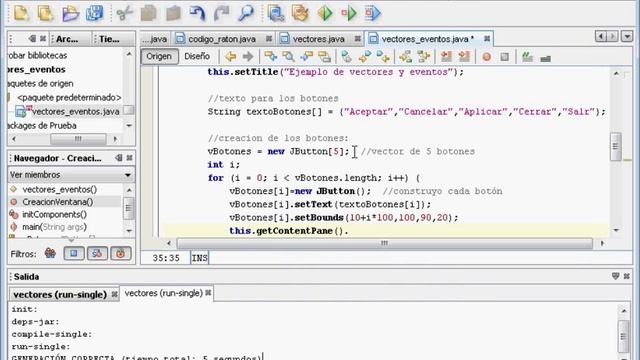Toggle the Show Non-Public Members filter
This screenshot has height=360, width=640.
[x=121, y=253]
